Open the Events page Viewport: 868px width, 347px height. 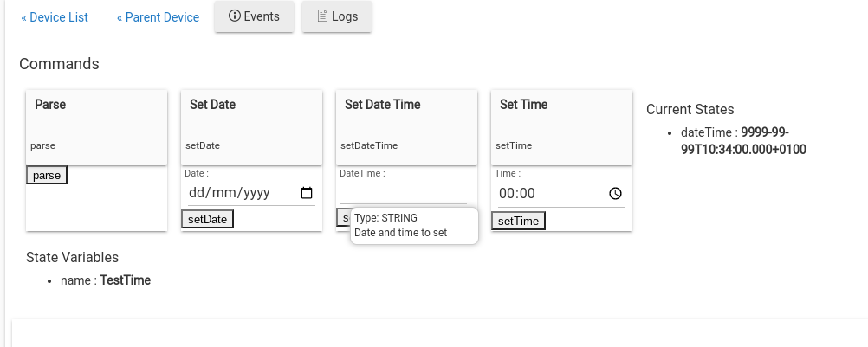pyautogui.click(x=254, y=16)
